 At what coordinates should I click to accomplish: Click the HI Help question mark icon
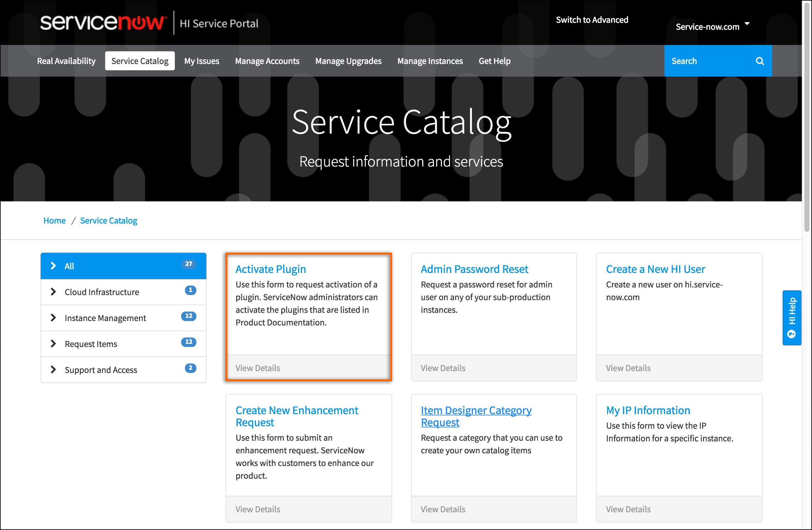click(791, 334)
